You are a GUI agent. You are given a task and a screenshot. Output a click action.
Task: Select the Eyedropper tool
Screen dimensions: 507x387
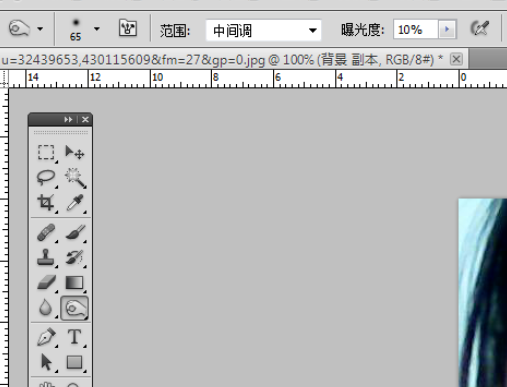tap(75, 202)
